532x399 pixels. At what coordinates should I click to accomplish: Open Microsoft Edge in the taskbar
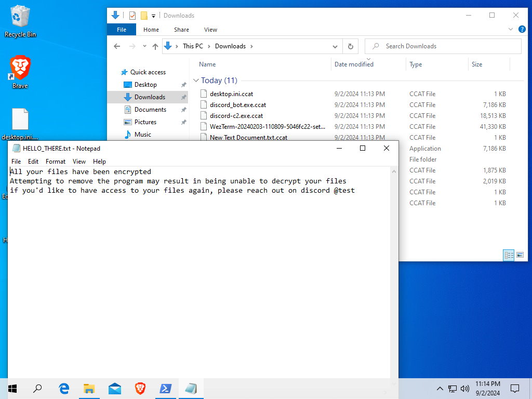[64, 388]
